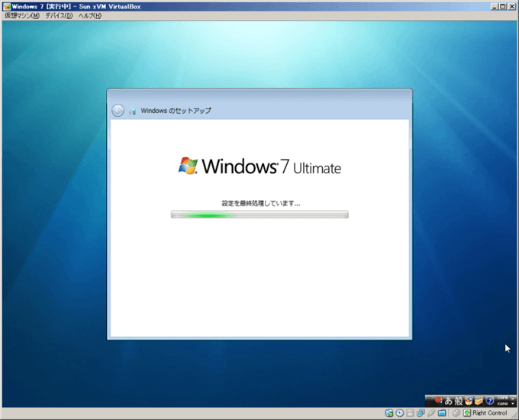The height and width of the screenshot is (420, 519).
Task: Open the IME pad tool icon
Action: [x=469, y=400]
